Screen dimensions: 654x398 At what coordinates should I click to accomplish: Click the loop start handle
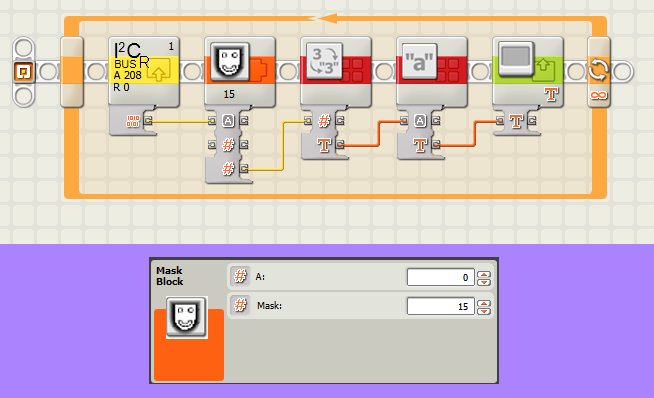pos(72,72)
